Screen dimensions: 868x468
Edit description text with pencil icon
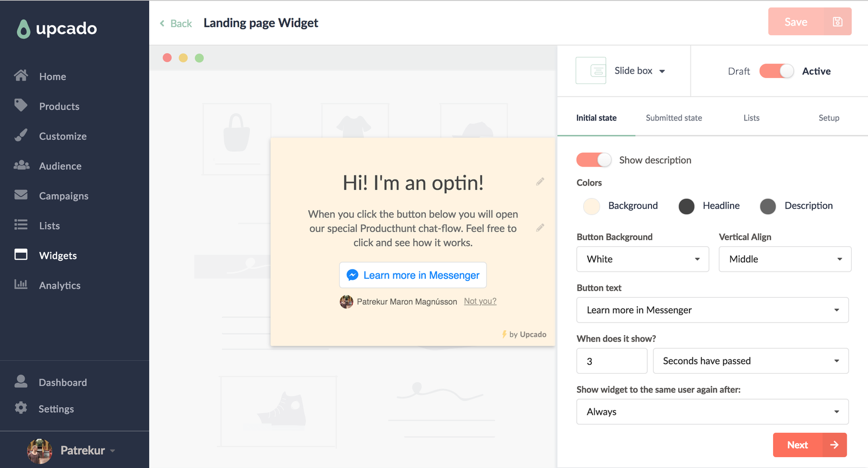tap(540, 228)
